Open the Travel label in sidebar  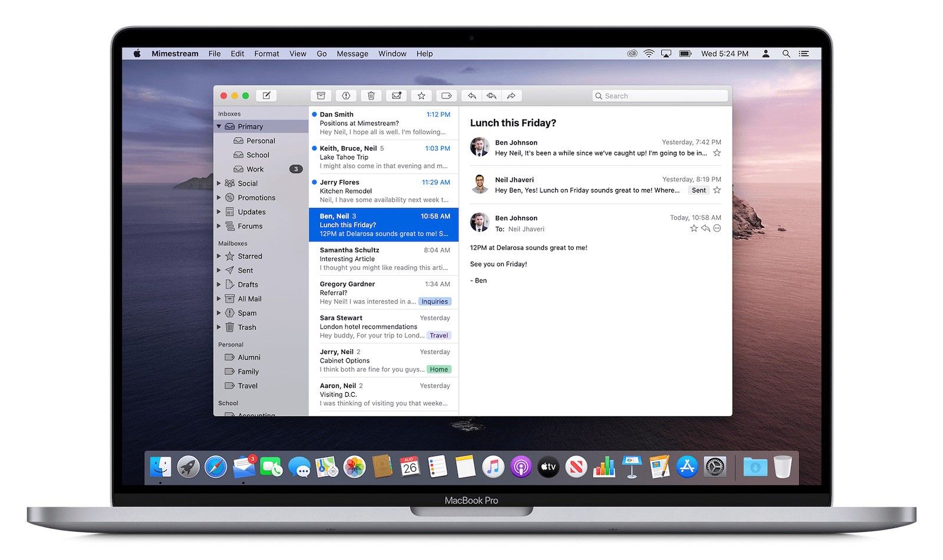tap(261, 386)
